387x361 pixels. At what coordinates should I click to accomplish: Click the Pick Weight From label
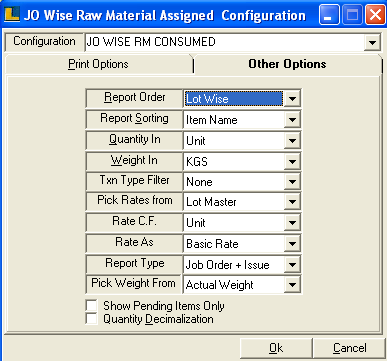[x=133, y=283]
